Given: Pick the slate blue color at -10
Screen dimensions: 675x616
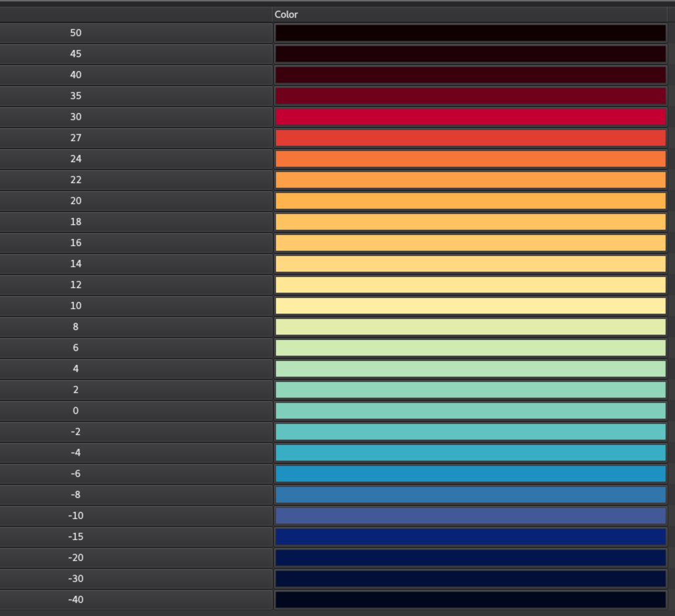Looking at the screenshot, I should pyautogui.click(x=469, y=516).
